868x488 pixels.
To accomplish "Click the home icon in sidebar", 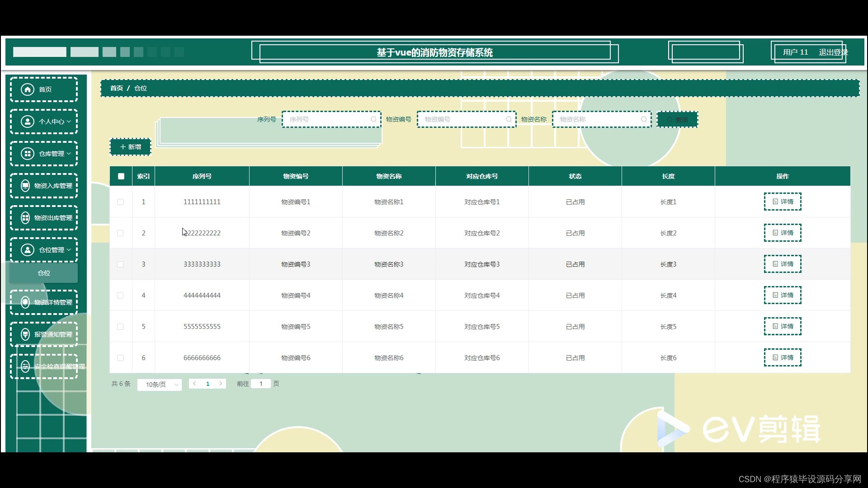I will click(x=28, y=89).
